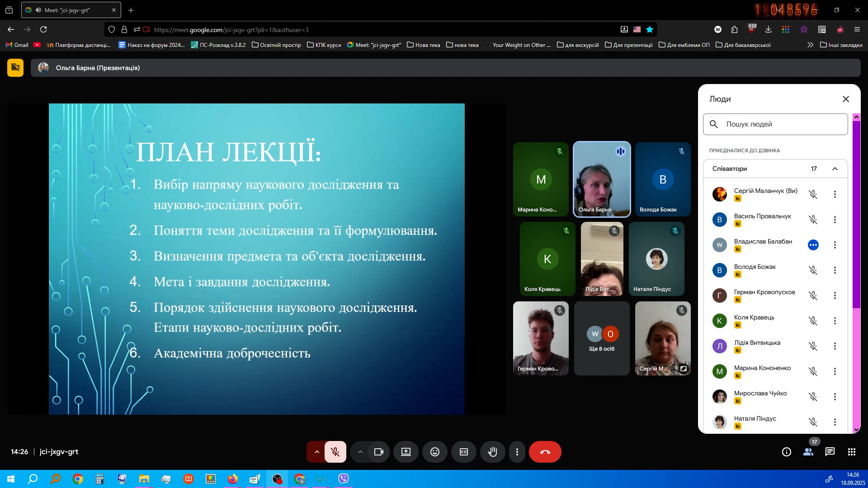The height and width of the screenshot is (488, 868).
Task: Open the meeting details info icon
Action: point(786,452)
